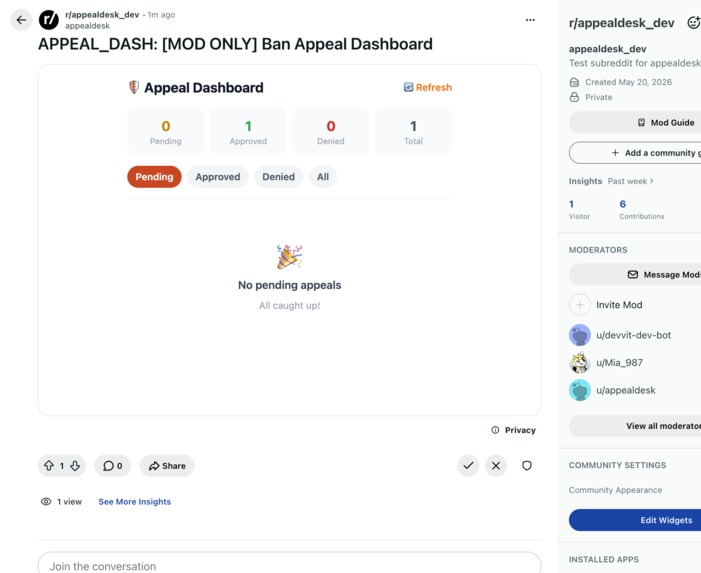701x573 pixels.
Task: Click the Share button
Action: click(x=167, y=466)
